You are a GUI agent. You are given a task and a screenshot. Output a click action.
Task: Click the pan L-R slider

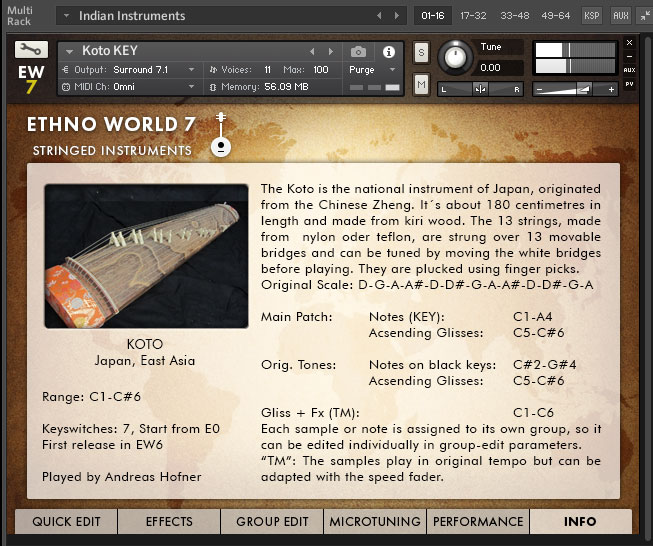[480, 89]
